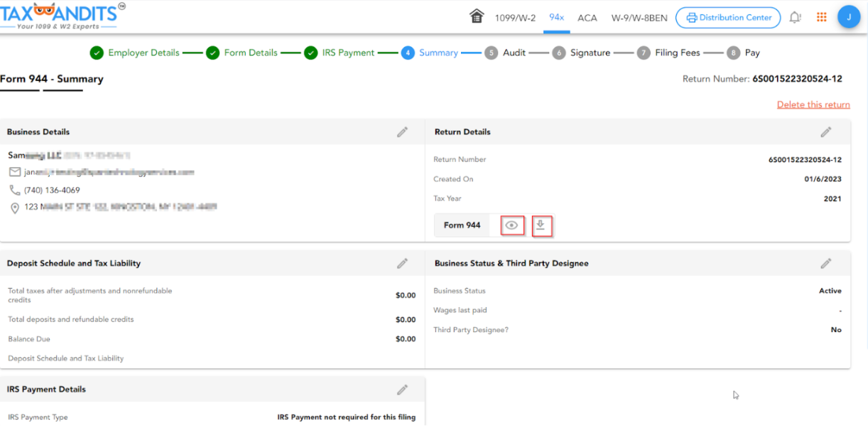868x428 pixels.
Task: Click the IRS Payment Details edit pencil
Action: pyautogui.click(x=403, y=389)
